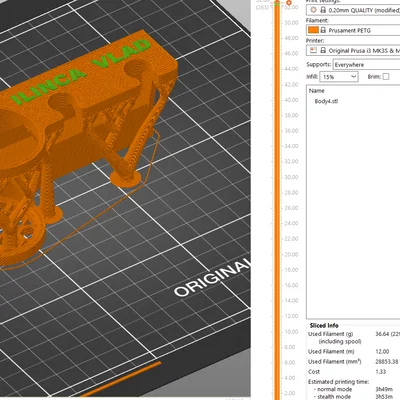Click the orange filament color swatch

click(x=313, y=30)
